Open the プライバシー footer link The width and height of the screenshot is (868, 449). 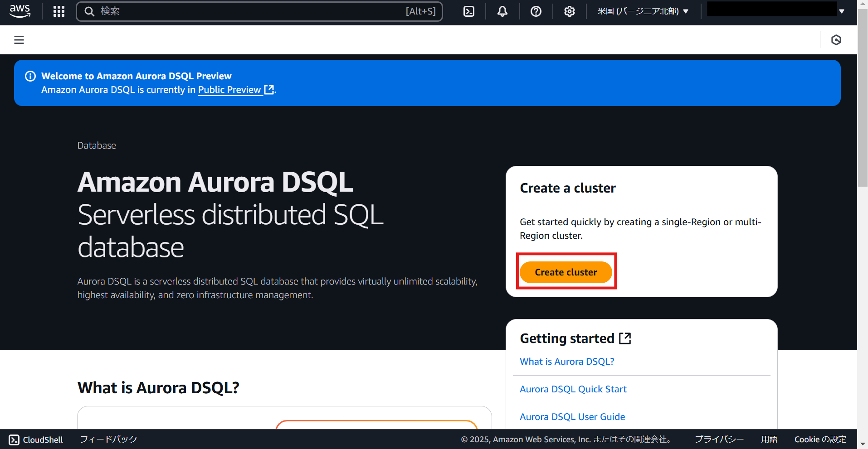click(719, 439)
